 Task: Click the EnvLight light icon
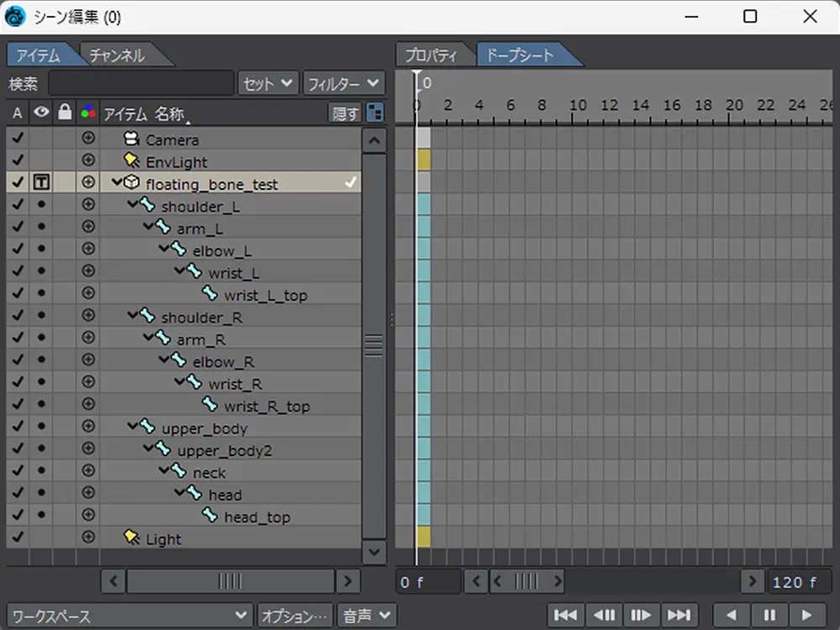(130, 161)
